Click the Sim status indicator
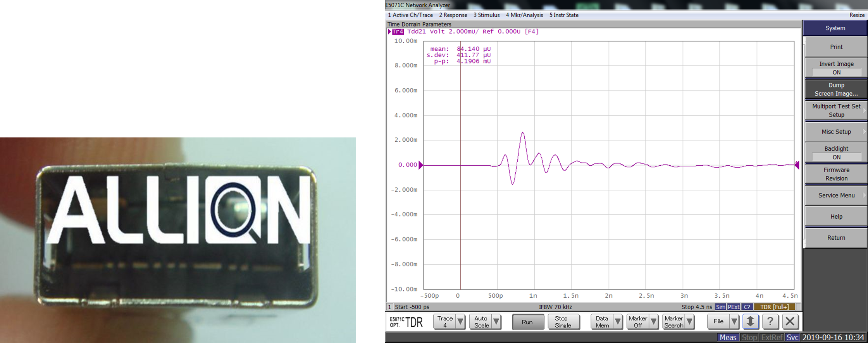 [720, 307]
